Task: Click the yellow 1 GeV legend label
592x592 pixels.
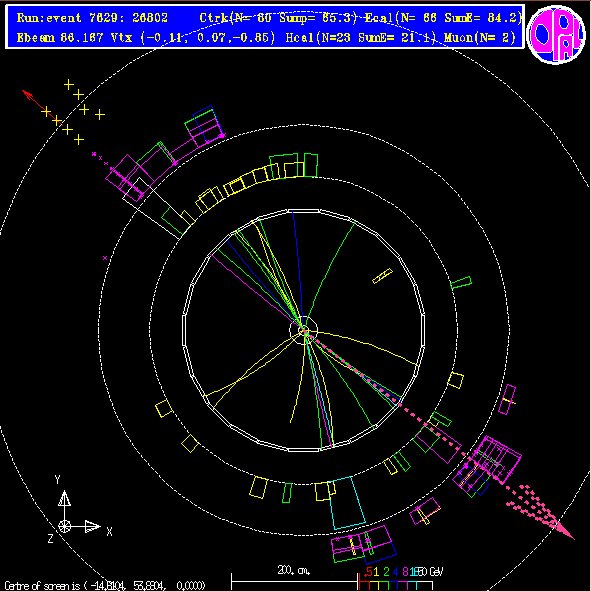Action: pos(376,572)
